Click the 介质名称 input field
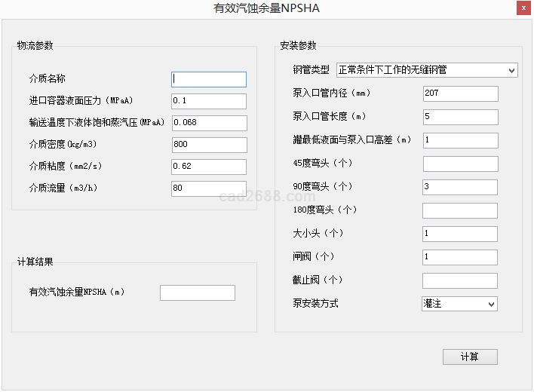 tap(209, 79)
